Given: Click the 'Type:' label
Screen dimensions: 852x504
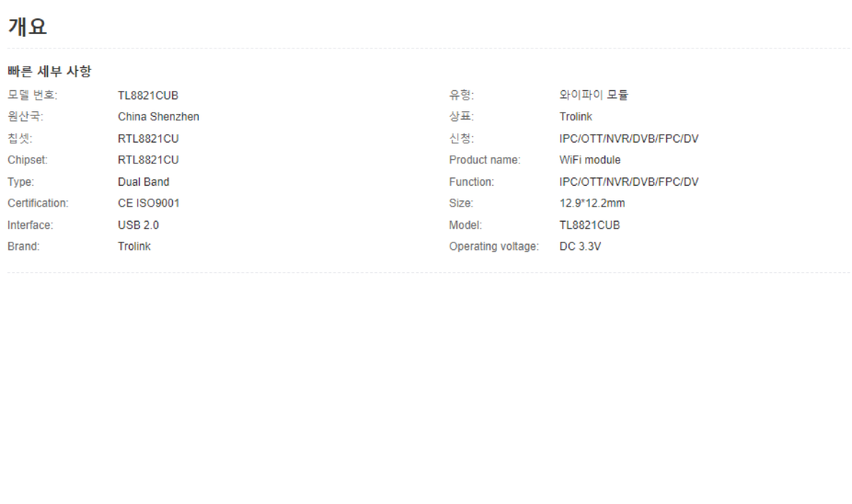Looking at the screenshot, I should tap(20, 182).
